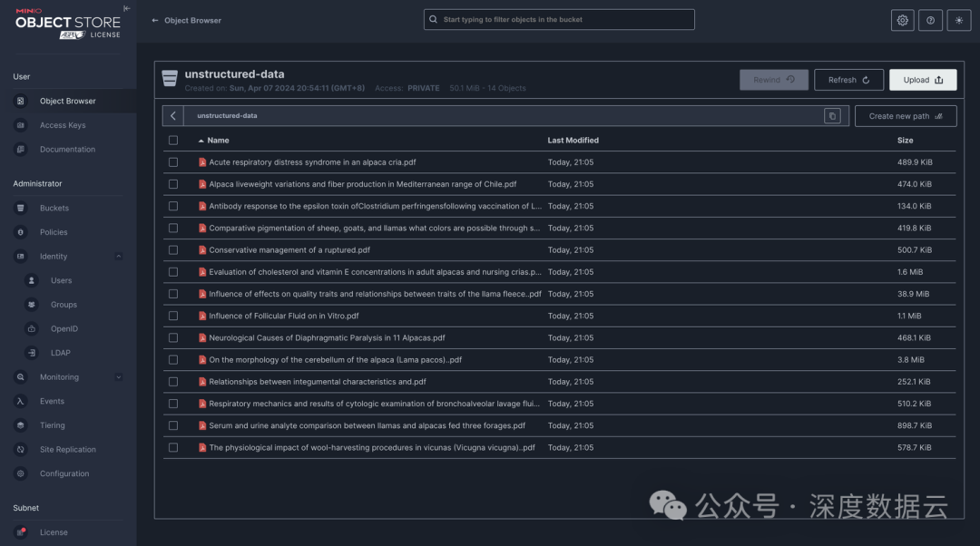The image size is (980, 546).
Task: Expand the Monitoring section chevron
Action: coord(119,377)
